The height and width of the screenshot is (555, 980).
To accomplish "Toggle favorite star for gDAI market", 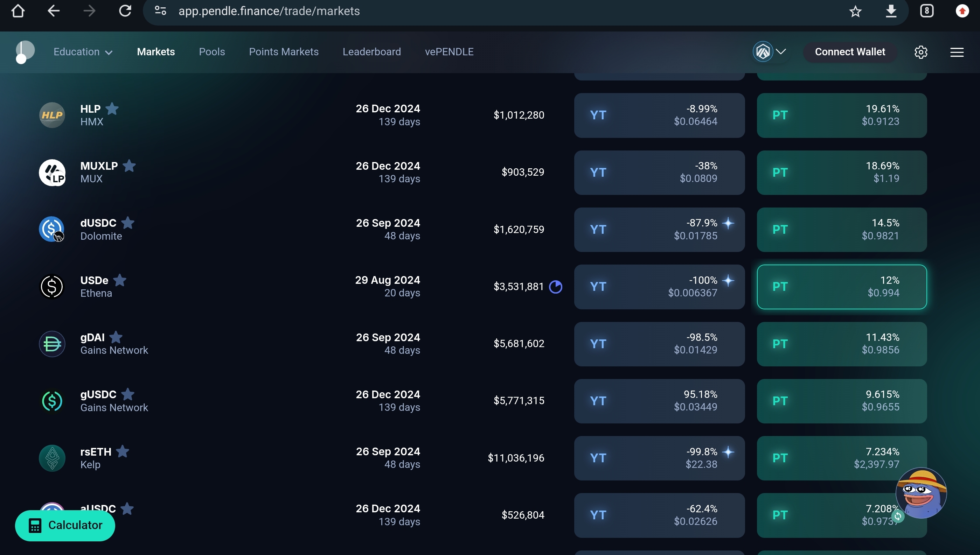I will click(x=116, y=337).
